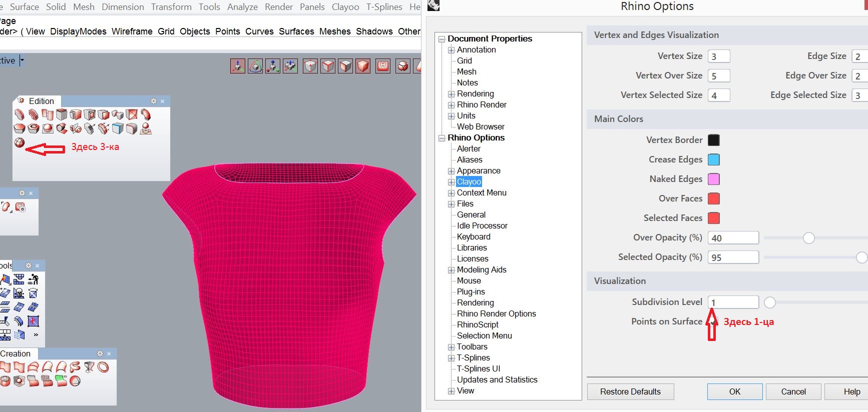The width and height of the screenshot is (868, 412).
Task: Pick the Crease Edges blue color swatch
Action: pyautogui.click(x=713, y=159)
